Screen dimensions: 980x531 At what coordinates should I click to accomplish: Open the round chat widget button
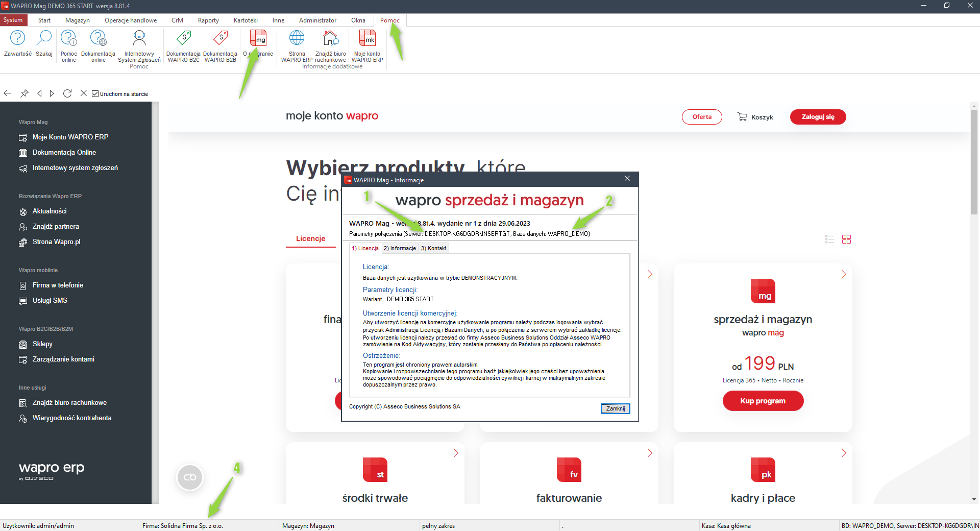click(x=190, y=477)
